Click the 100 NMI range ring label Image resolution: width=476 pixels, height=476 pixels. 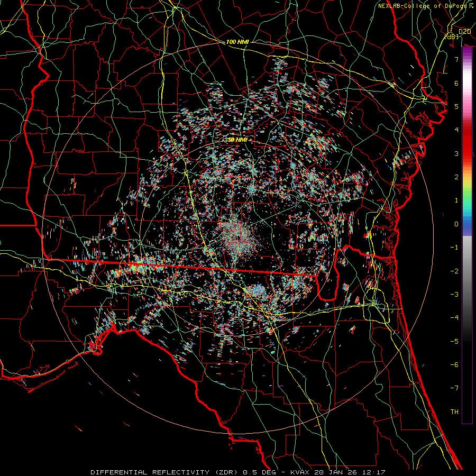237,42
